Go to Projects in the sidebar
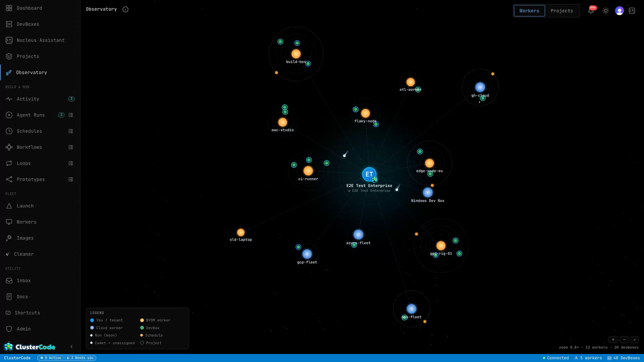The image size is (644, 362). point(40,56)
